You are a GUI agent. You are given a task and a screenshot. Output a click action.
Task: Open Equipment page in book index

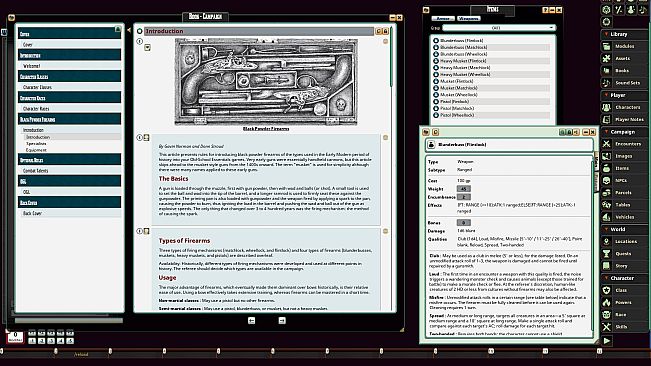pyautogui.click(x=36, y=150)
